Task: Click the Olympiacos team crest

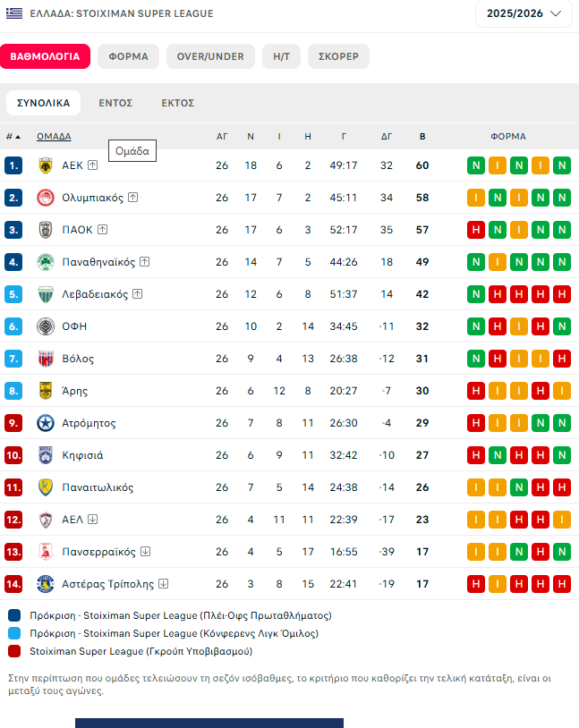Action: [x=45, y=198]
